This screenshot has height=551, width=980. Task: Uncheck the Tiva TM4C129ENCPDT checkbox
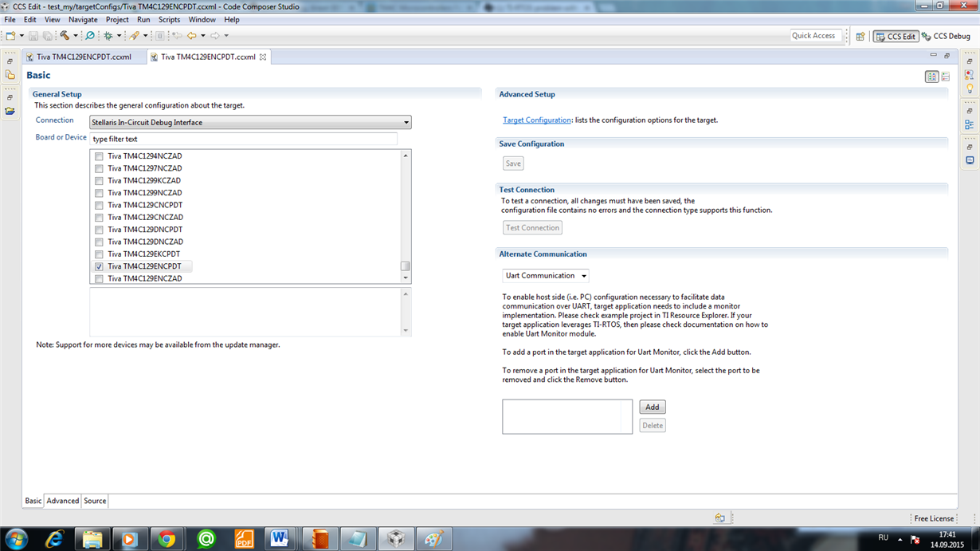99,267
